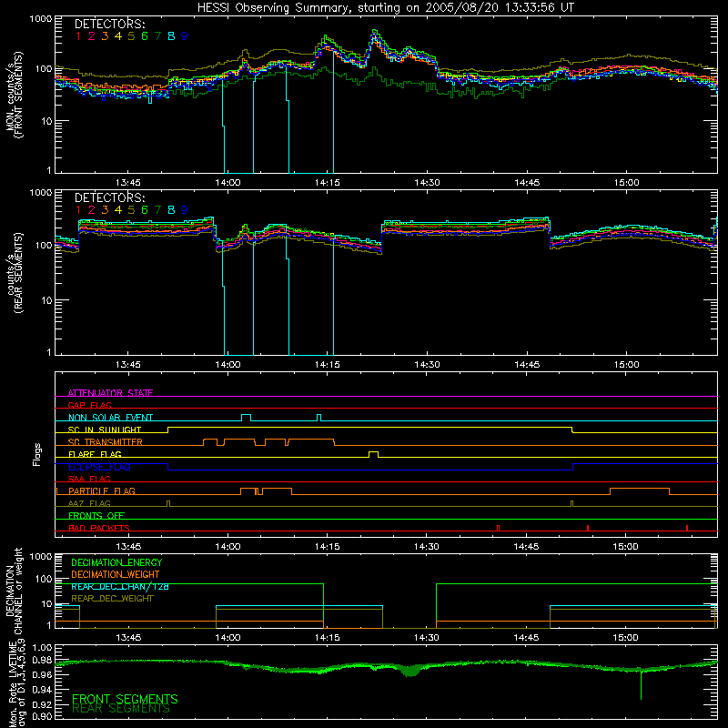
Task: Click the BAD_PACKETS spike near 15:09
Action: tap(687, 528)
